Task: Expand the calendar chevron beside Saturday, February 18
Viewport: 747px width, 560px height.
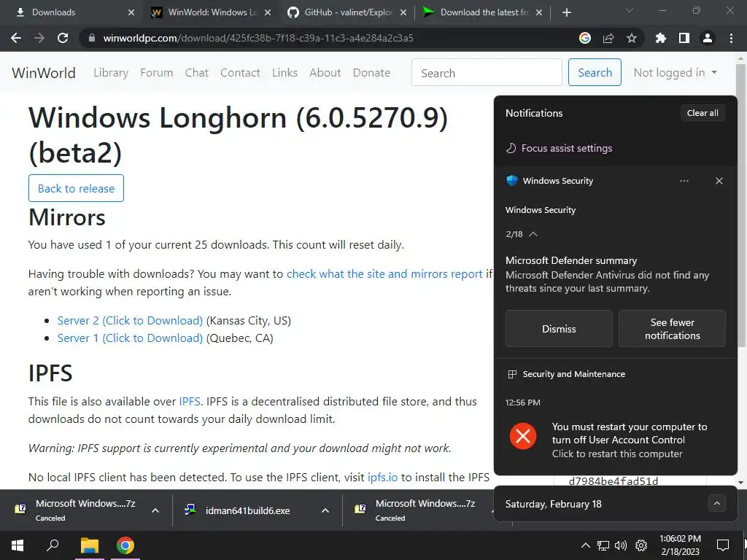Action: click(717, 503)
